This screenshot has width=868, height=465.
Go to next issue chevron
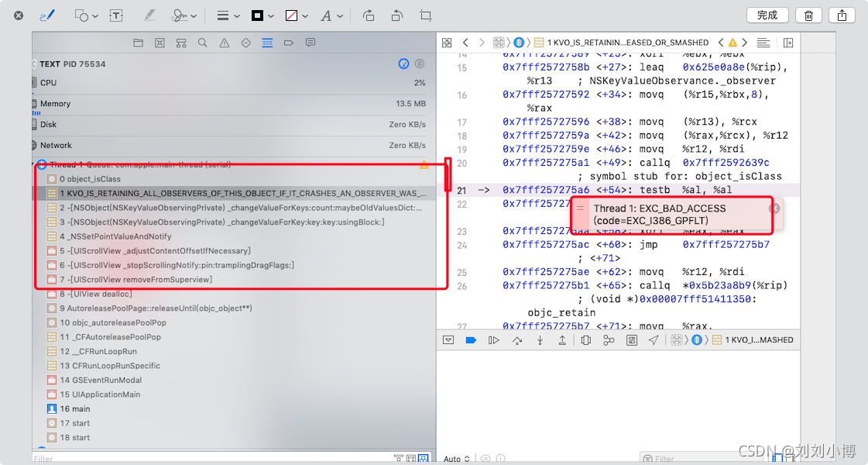tap(745, 43)
